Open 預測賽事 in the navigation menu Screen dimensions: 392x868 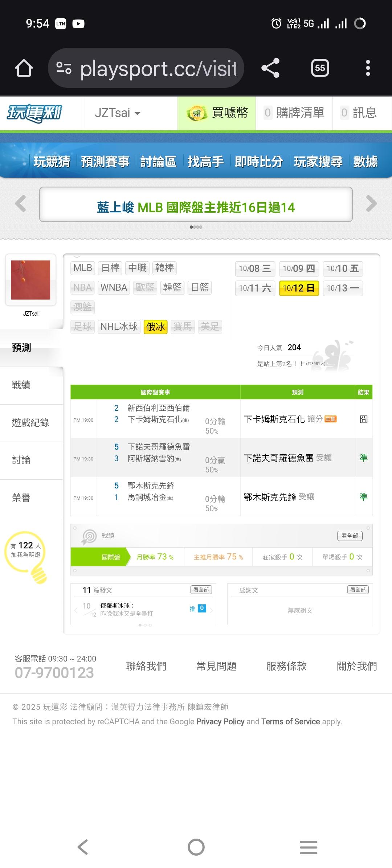click(105, 161)
